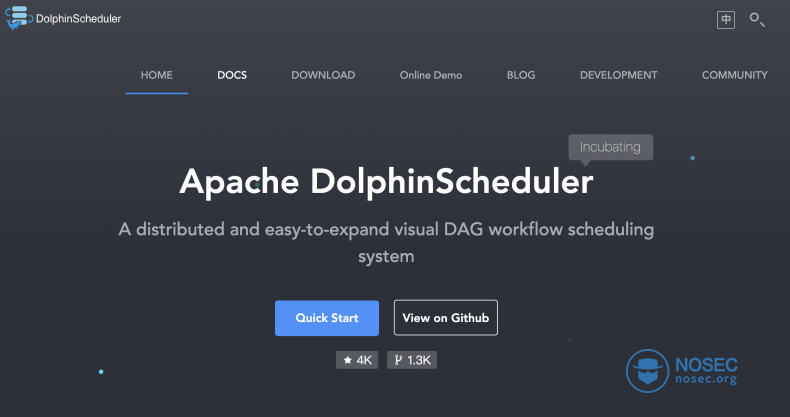Click the 4K stars badge
The width and height of the screenshot is (790, 417).
tap(357, 360)
